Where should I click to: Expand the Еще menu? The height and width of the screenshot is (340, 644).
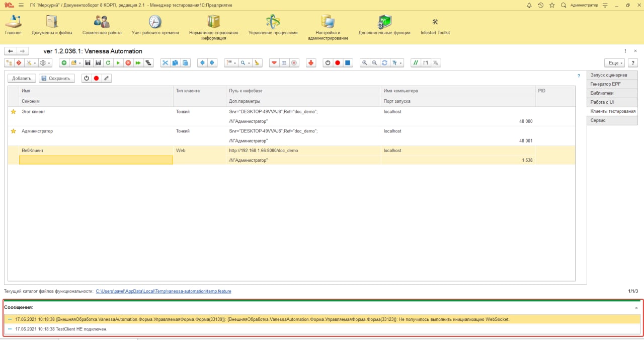click(x=614, y=63)
